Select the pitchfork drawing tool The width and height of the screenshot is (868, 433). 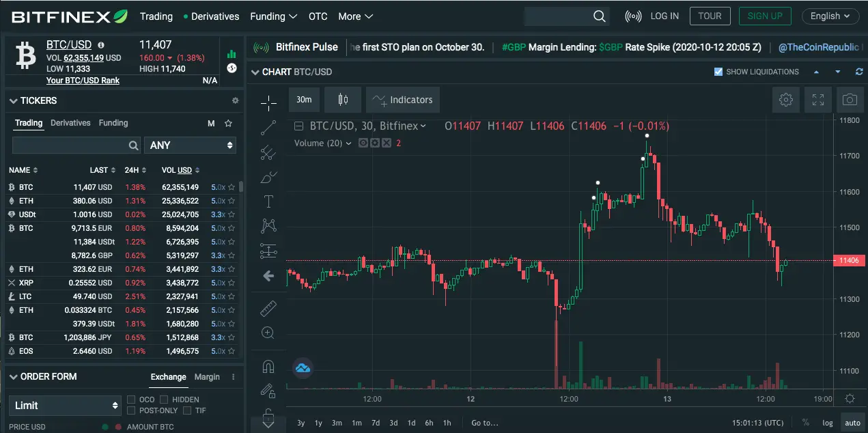point(268,152)
